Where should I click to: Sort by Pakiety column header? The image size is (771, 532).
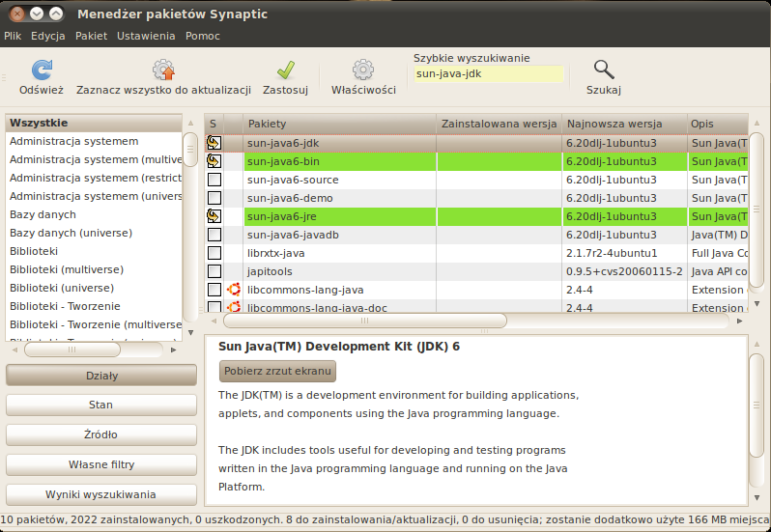[340, 124]
